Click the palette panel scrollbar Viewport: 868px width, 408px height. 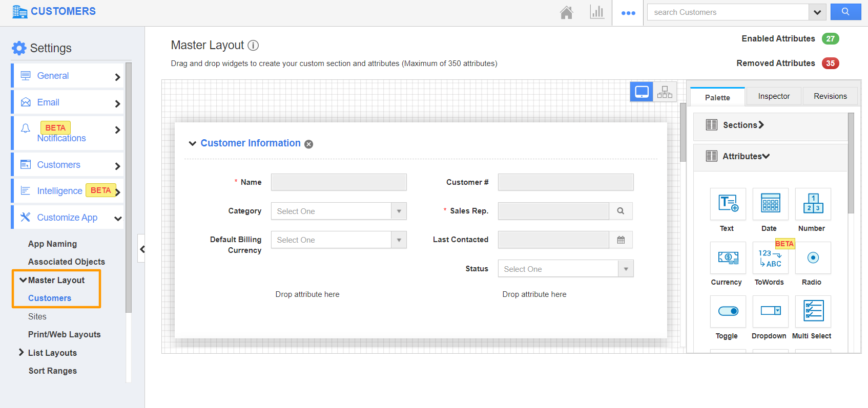pyautogui.click(x=851, y=164)
